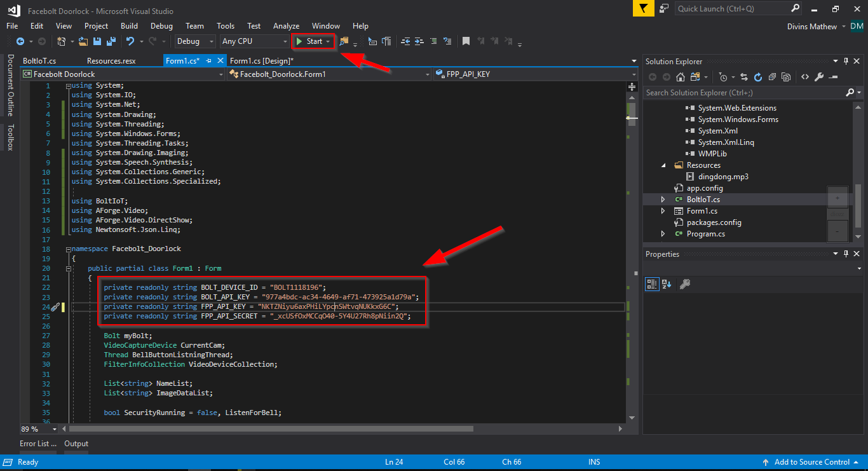Sort Properties alphabetically
This screenshot has width=868, height=471.
pos(667,284)
